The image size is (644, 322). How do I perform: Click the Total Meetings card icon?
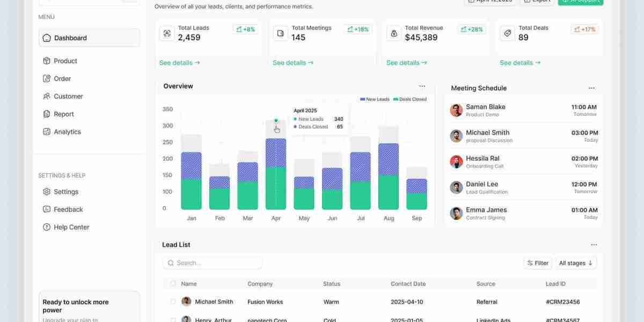point(280,33)
